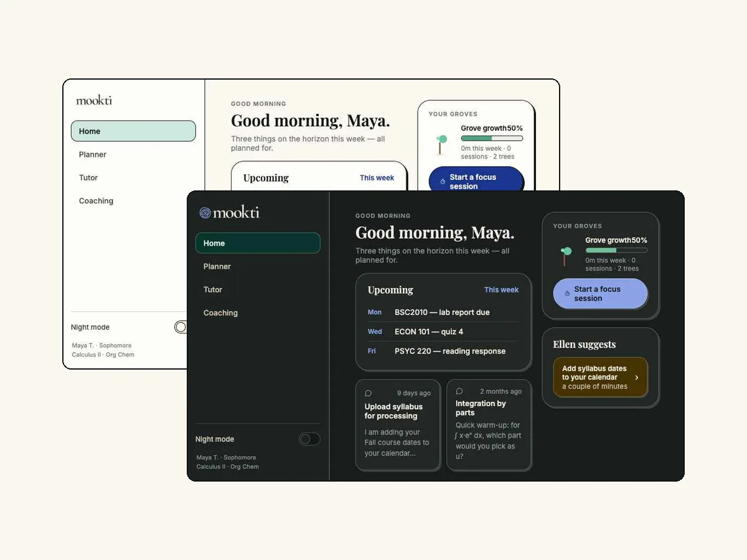Open chevron arrow on Add syllabus dates suggestion
Screen dimensions: 747x560
[x=636, y=378]
